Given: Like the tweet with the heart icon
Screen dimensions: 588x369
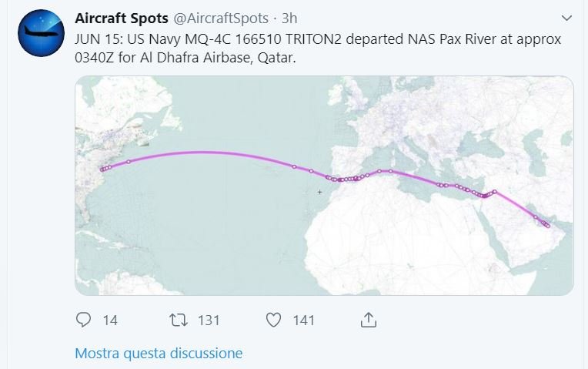Looking at the screenshot, I should click(x=272, y=320).
